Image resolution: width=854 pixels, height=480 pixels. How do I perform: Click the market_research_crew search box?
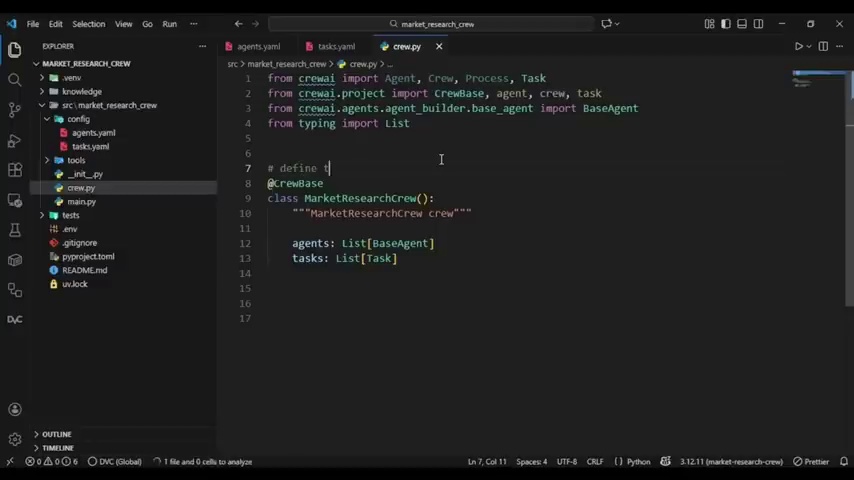coord(431,24)
